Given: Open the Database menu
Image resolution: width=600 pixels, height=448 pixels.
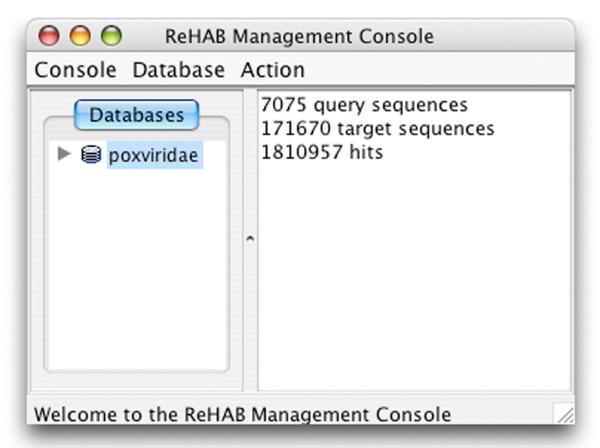Looking at the screenshot, I should tap(179, 70).
